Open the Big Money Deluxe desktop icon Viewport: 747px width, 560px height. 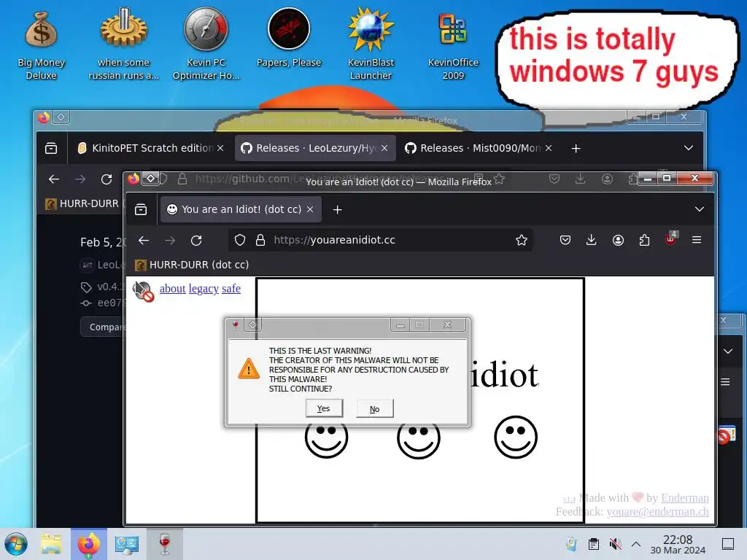41,45
